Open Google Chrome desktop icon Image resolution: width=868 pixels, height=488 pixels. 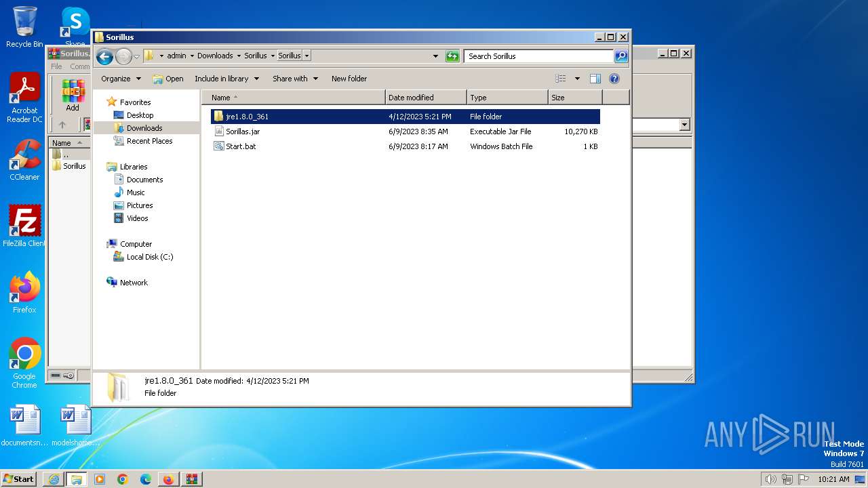click(x=24, y=363)
